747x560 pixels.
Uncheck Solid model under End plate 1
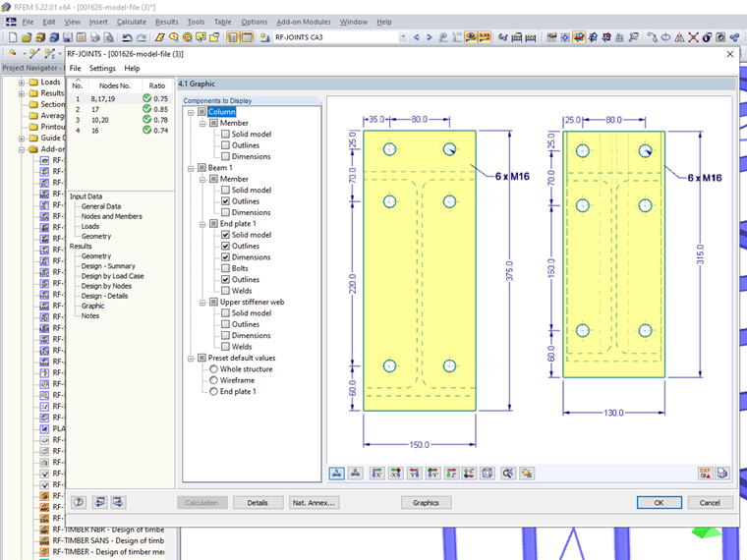227,235
